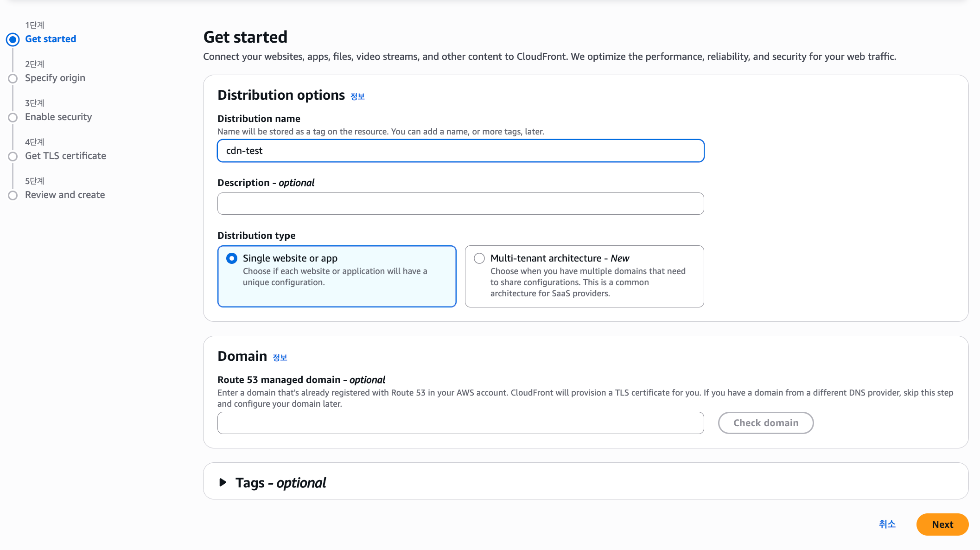This screenshot has height=550, width=980.
Task: Click the Specify origin step circle
Action: click(x=13, y=78)
